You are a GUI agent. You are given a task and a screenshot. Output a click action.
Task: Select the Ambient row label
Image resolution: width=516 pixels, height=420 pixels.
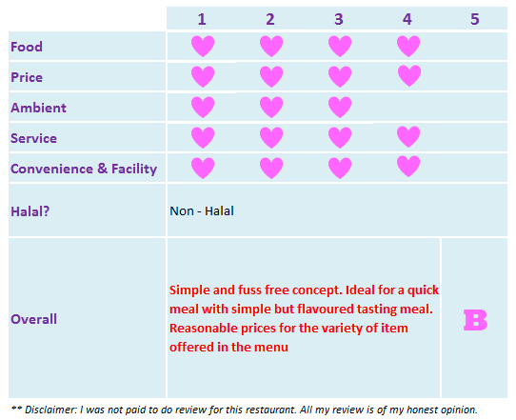point(38,108)
